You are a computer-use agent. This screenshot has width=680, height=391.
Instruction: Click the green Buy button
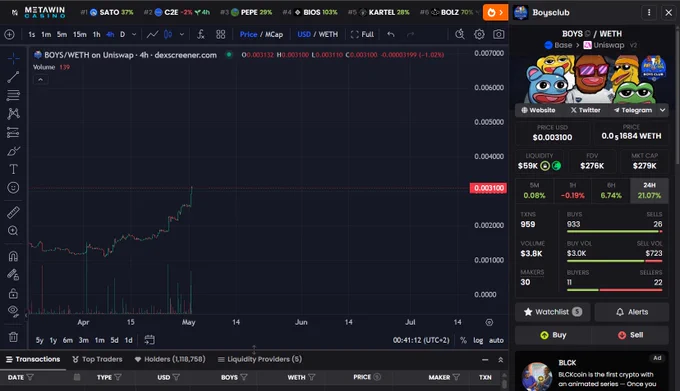553,335
